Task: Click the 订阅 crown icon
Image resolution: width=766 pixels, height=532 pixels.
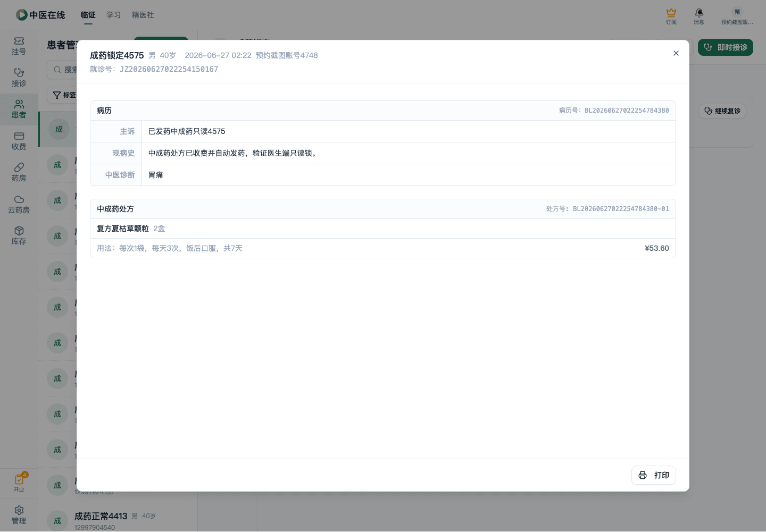Action: click(671, 16)
